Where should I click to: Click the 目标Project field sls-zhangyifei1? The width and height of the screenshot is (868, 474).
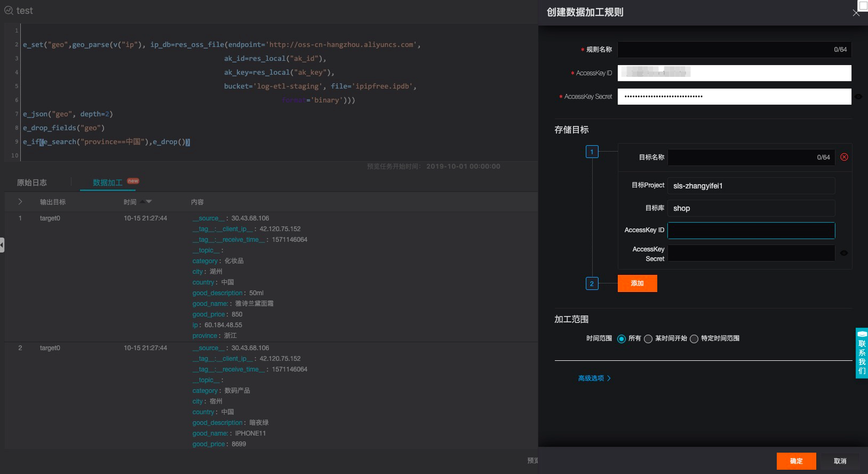tap(751, 186)
